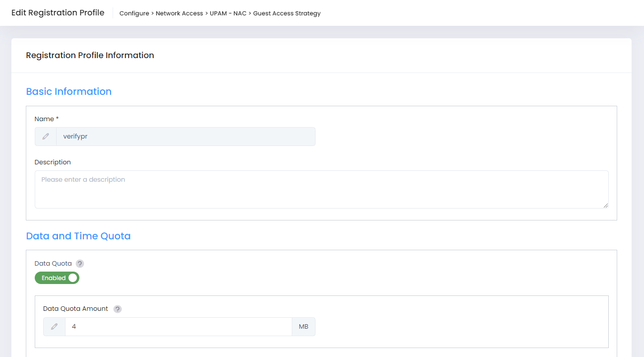Viewport: 644px width, 357px height.
Task: Open help icon beside Data Quota Amount
Action: 118,309
